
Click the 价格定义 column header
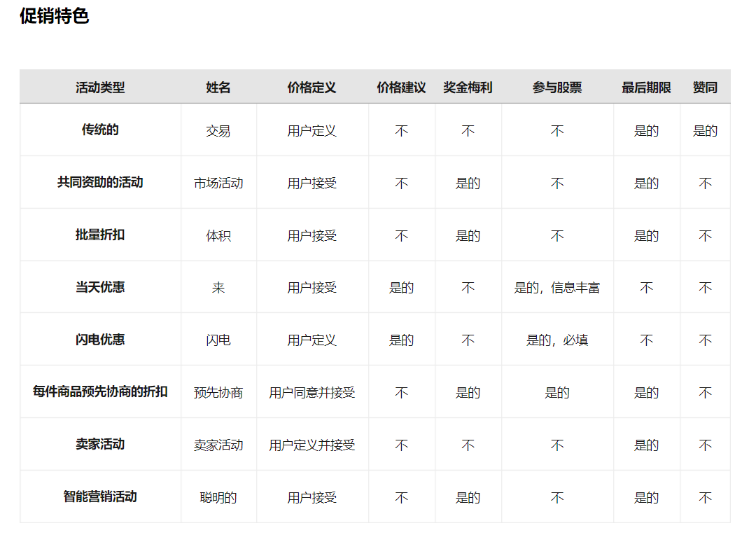click(311, 88)
